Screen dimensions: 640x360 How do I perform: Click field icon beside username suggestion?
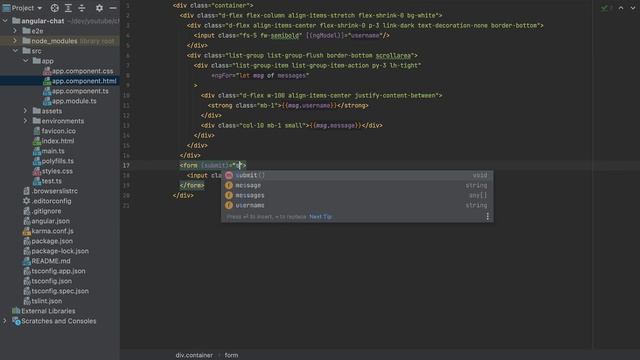pos(229,205)
